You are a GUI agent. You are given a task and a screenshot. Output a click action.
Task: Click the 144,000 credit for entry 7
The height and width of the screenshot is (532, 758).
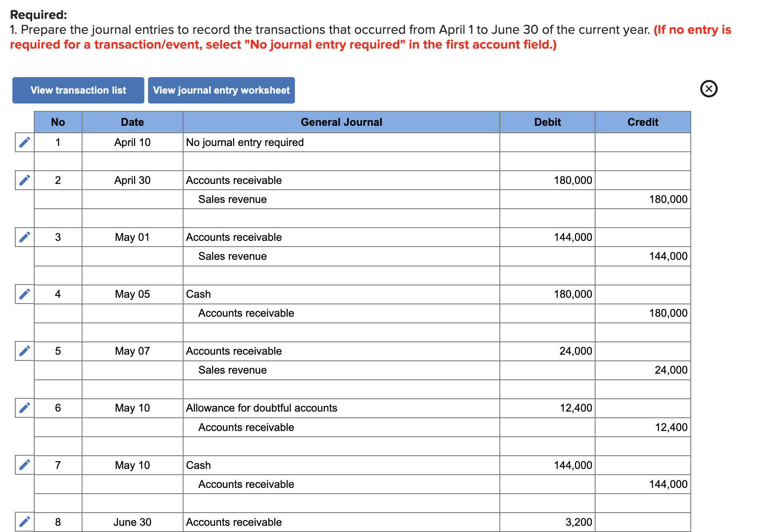[669, 484]
